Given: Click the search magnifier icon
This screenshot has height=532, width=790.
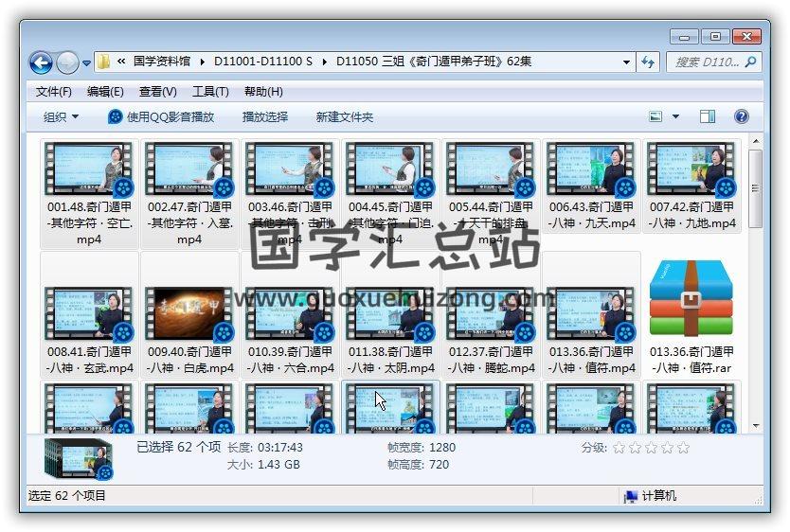Looking at the screenshot, I should coord(751,62).
